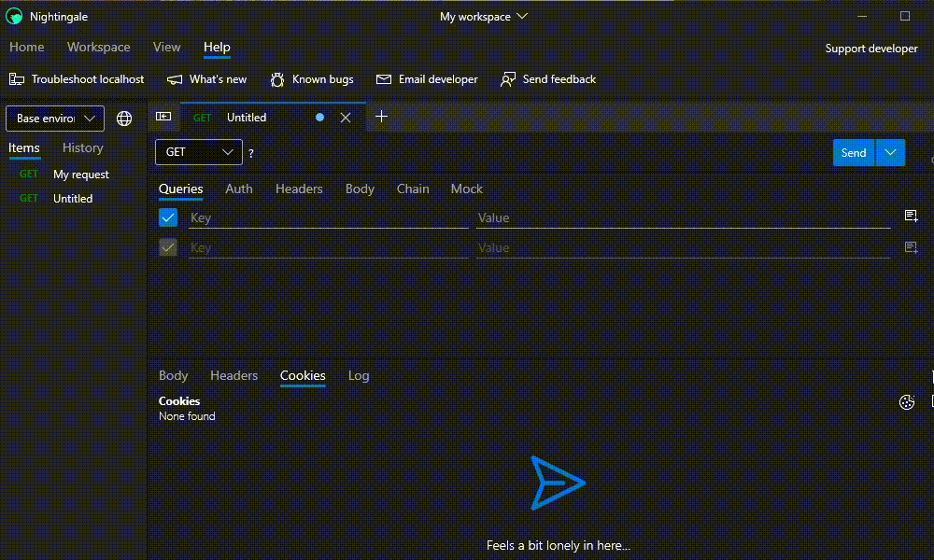This screenshot has width=934, height=560.
Task: Open the My workspace dropdown
Action: [x=483, y=17]
